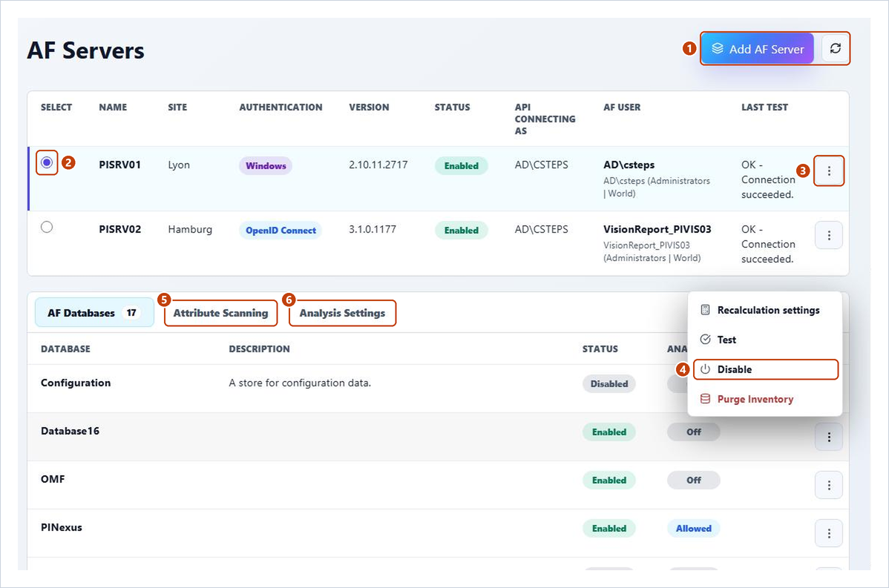Click the 17 count badge on AF Databases
The image size is (889, 588).
point(131,313)
